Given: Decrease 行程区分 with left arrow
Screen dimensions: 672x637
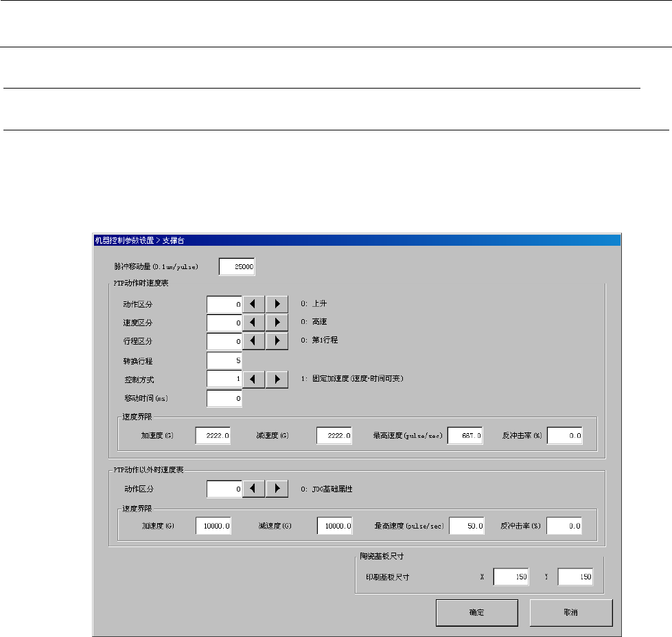Looking at the screenshot, I should point(254,341).
